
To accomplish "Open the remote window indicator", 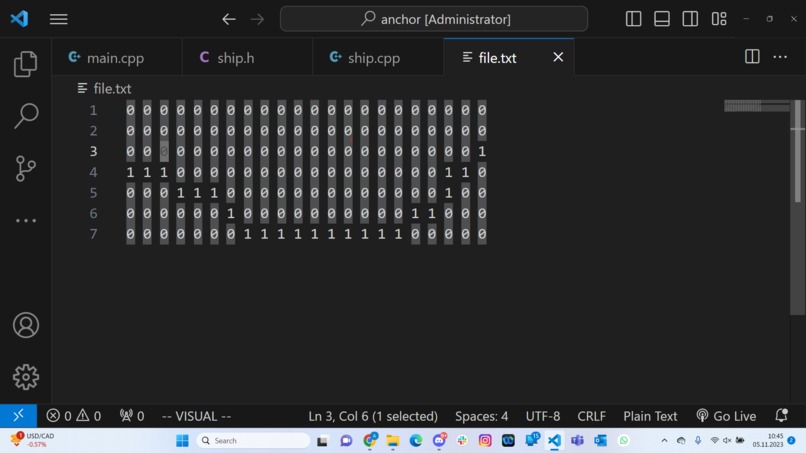I will pos(19,415).
